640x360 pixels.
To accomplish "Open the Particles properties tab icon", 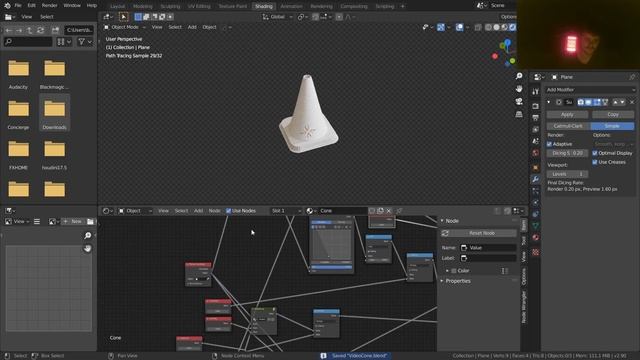I will tap(536, 191).
